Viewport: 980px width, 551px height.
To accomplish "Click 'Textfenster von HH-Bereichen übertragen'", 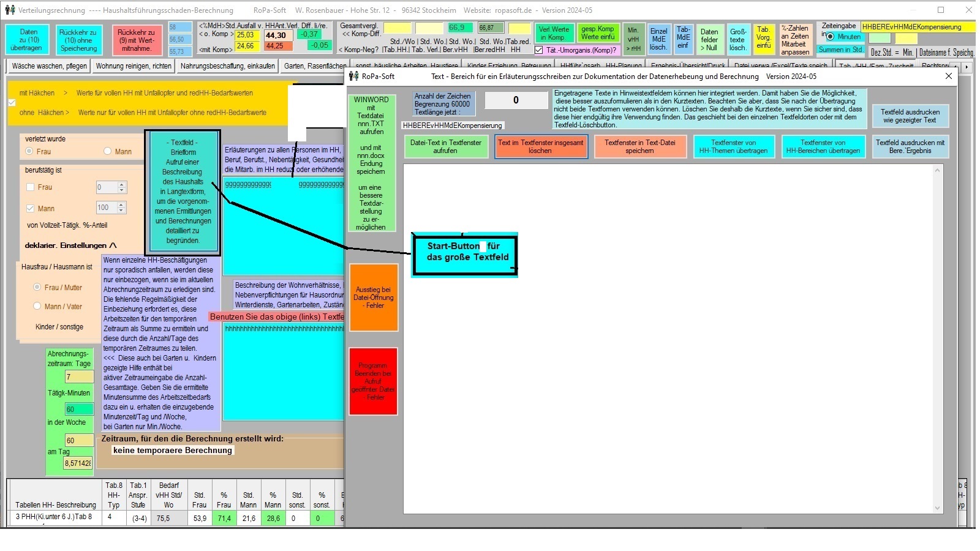I will [x=823, y=147].
